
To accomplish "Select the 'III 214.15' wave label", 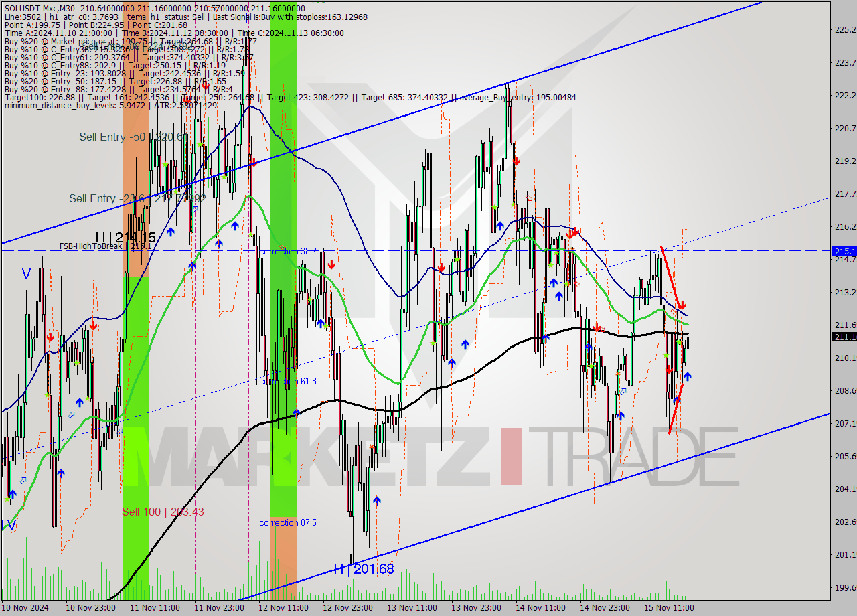I will pyautogui.click(x=125, y=238).
